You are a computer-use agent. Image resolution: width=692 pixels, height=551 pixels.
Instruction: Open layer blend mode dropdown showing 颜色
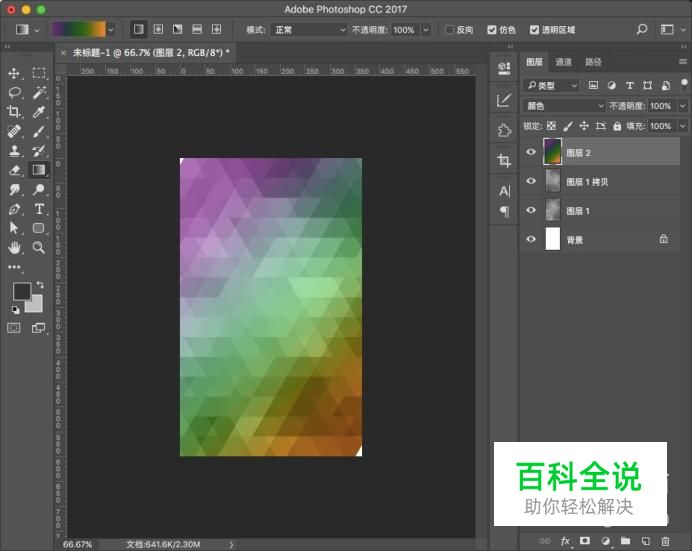(565, 106)
